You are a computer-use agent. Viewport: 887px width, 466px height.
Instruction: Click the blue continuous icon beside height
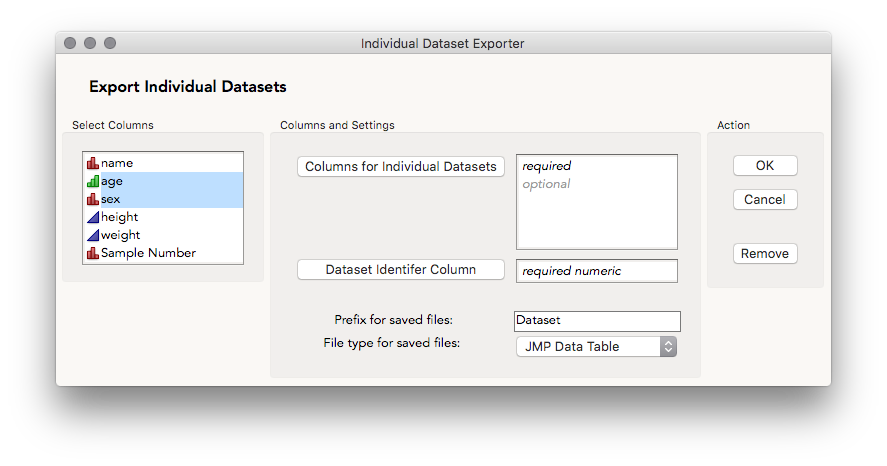(93, 217)
